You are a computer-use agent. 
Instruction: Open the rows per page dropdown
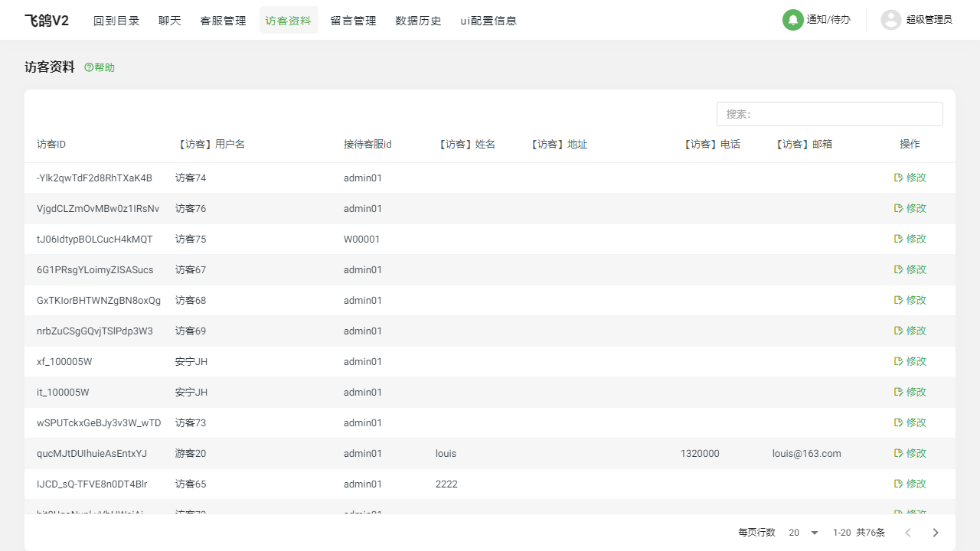pos(804,533)
